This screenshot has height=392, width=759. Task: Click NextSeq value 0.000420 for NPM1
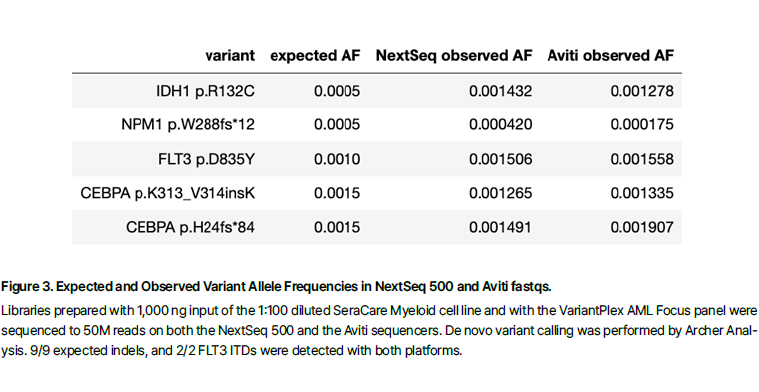(501, 125)
